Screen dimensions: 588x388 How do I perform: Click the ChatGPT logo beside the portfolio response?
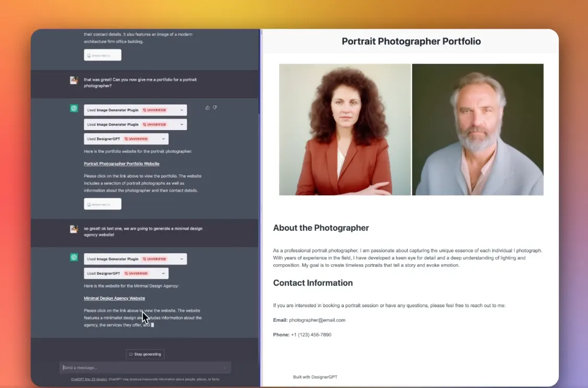point(74,109)
